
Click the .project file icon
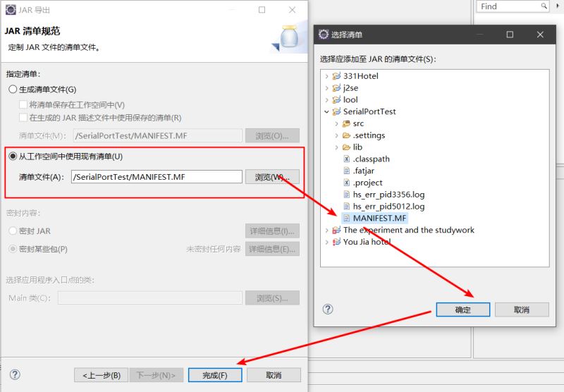(346, 183)
